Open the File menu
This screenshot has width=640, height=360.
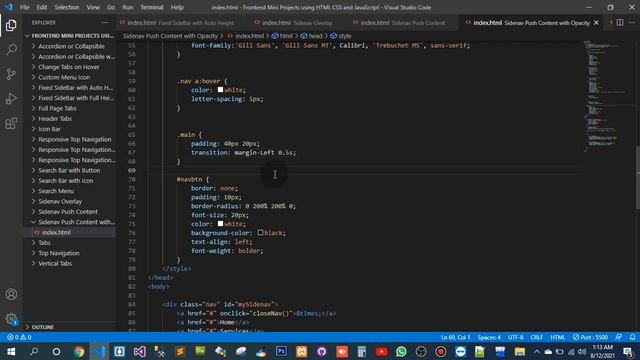24,7
